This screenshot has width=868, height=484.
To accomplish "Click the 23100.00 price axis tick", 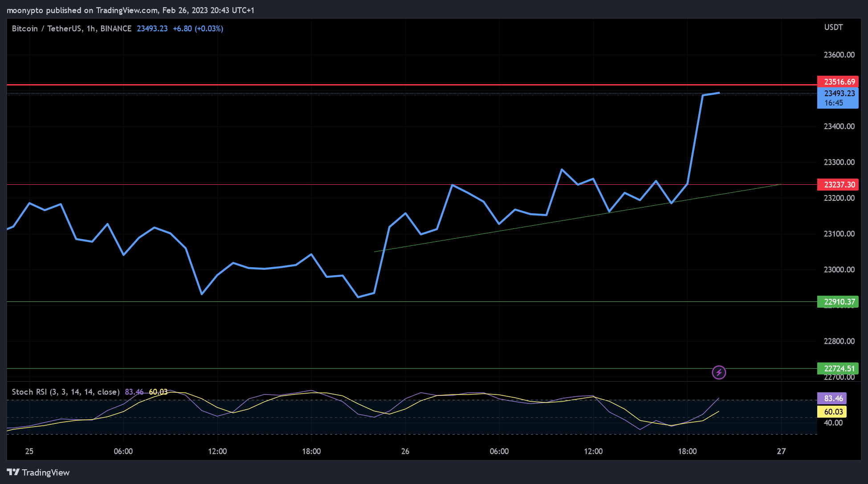I will pos(839,234).
